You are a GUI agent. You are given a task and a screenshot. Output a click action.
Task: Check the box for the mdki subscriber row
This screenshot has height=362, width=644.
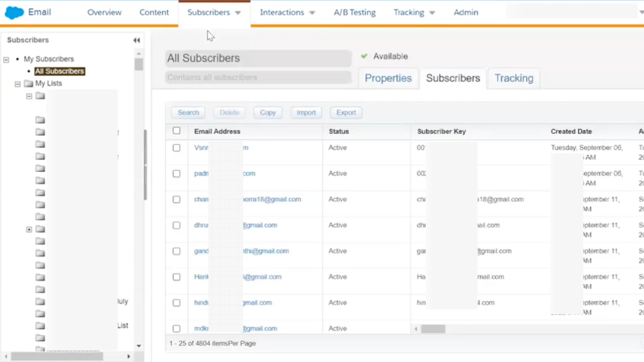[176, 328]
